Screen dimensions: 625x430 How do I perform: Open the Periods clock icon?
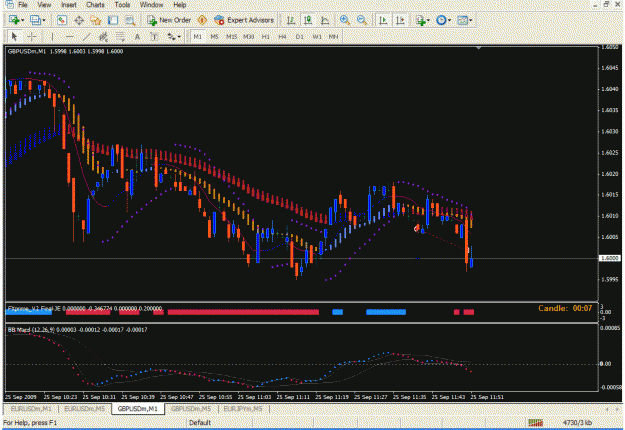click(x=441, y=20)
